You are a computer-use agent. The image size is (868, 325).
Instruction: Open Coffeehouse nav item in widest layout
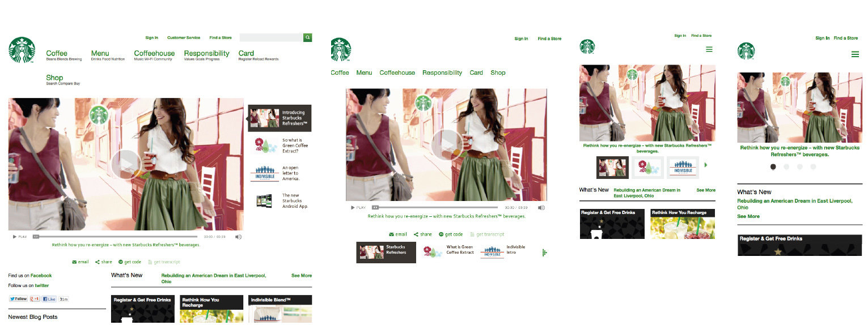154,53
